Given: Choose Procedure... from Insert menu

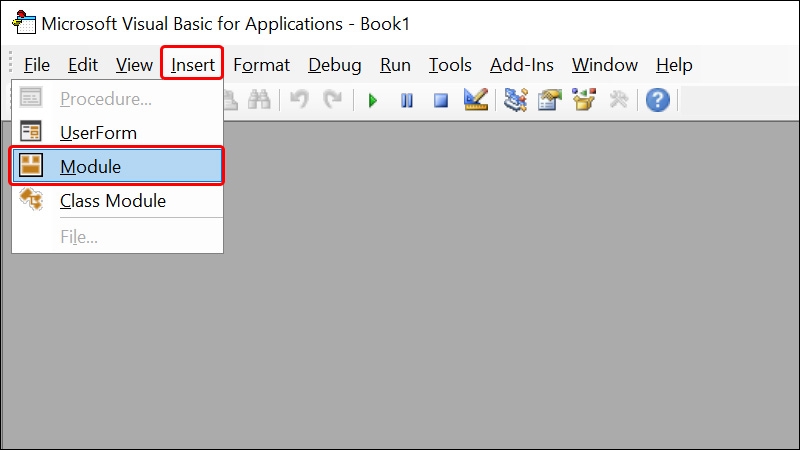Looking at the screenshot, I should 117,98.
